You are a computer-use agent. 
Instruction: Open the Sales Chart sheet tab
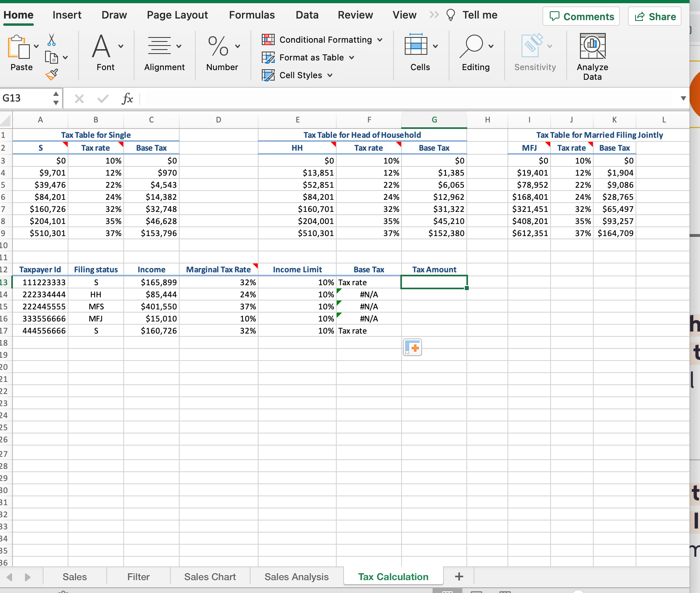210,576
